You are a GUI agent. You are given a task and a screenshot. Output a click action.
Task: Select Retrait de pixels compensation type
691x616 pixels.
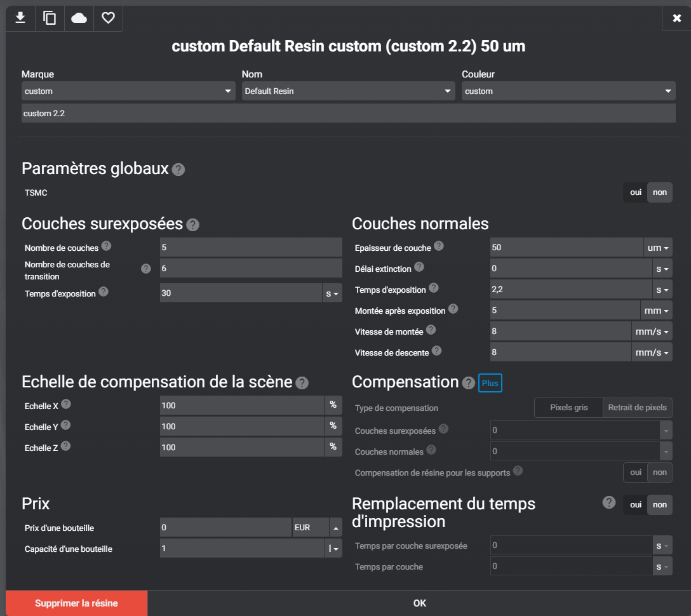[x=637, y=408]
